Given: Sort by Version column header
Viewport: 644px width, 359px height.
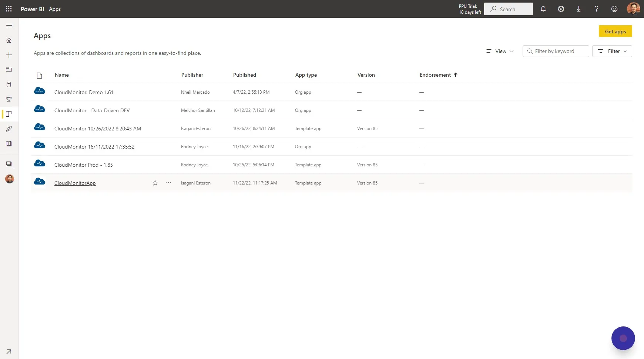Looking at the screenshot, I should [x=366, y=75].
